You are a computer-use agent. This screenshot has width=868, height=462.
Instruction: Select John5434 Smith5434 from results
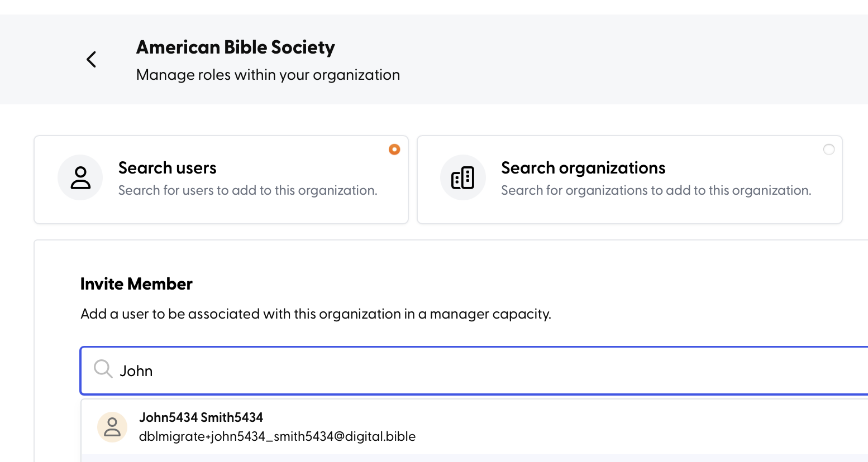coord(201,417)
